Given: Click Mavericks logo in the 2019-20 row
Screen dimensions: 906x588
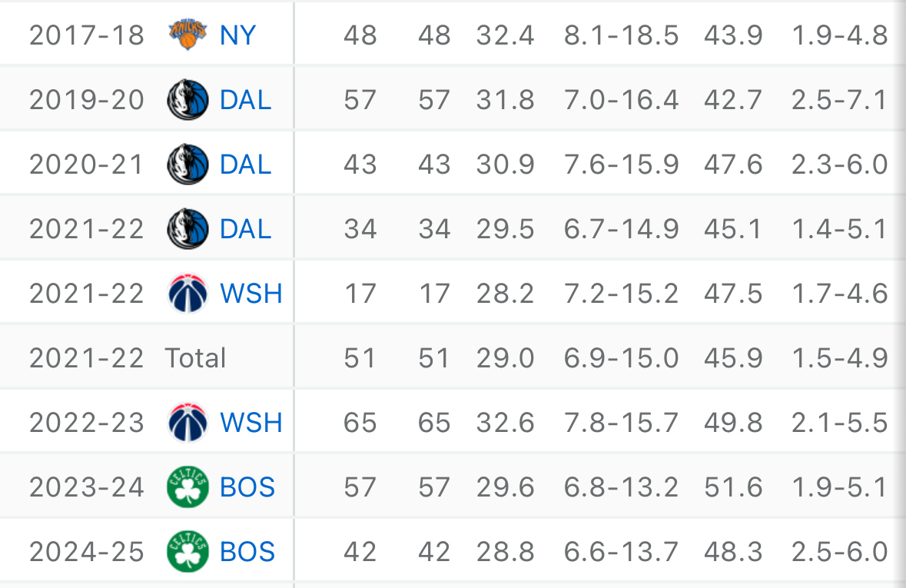Looking at the screenshot, I should tap(188, 100).
